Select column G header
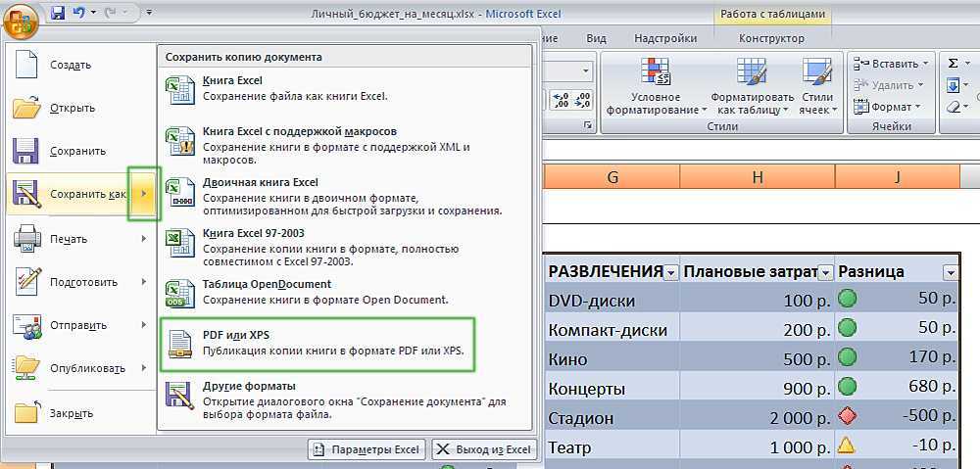Image resolution: width=980 pixels, height=469 pixels. click(612, 177)
